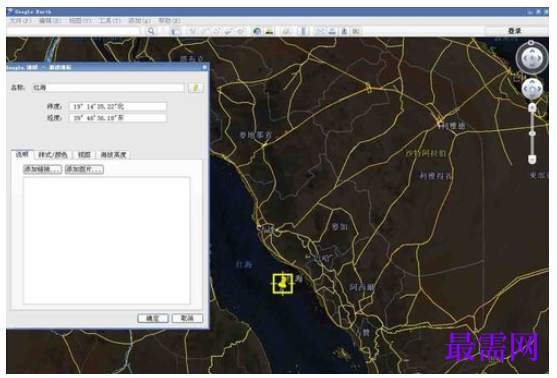Screen dimensions: 557x378
Task: Click the 麦加 label on map
Action: [x=339, y=227]
